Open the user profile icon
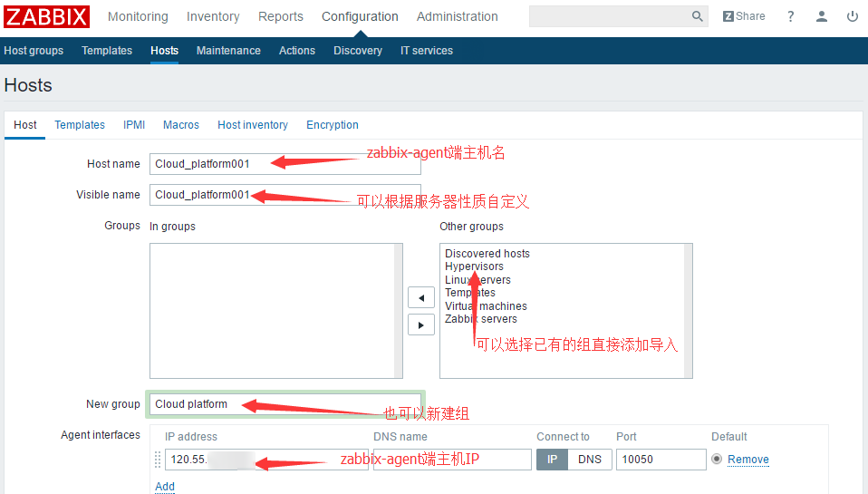 point(822,16)
